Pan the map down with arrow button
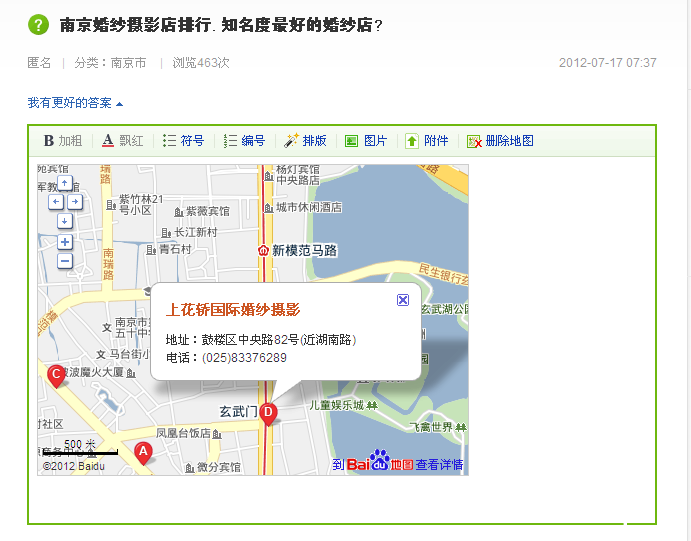Viewport: 691px width, 541px height. point(65,221)
